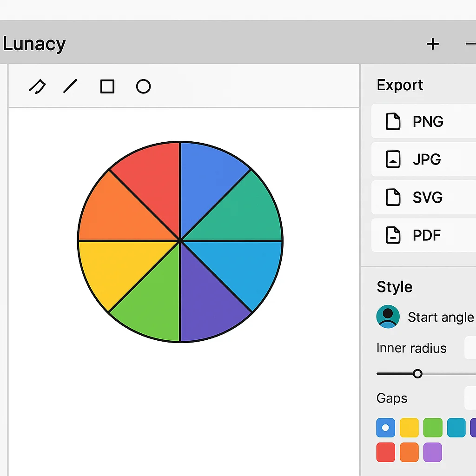
Task: Click the plus button in the title bar
Action: (433, 44)
